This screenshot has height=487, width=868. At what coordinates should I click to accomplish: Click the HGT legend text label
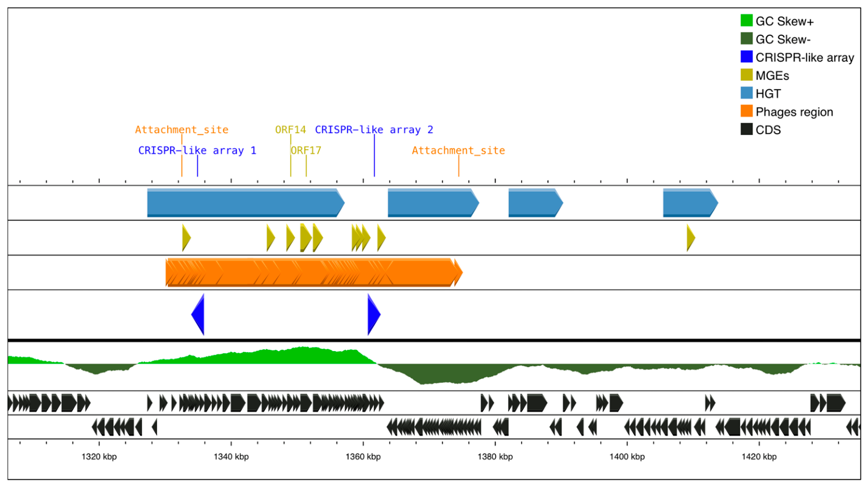[x=768, y=94]
